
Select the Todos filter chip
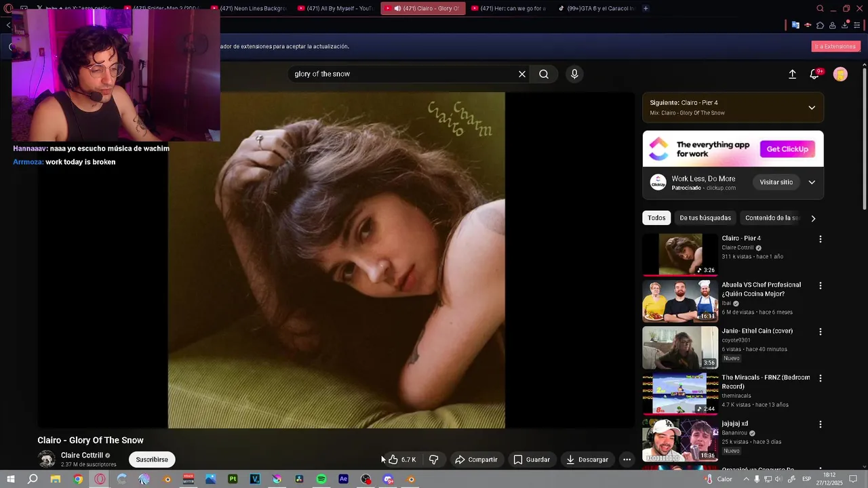coord(656,218)
